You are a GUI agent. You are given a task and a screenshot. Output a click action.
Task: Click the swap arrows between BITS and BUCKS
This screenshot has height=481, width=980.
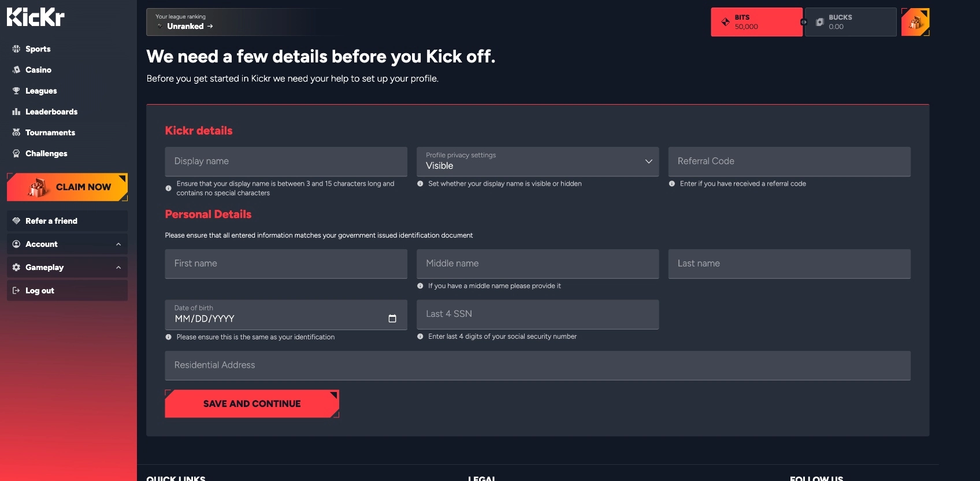[804, 22]
